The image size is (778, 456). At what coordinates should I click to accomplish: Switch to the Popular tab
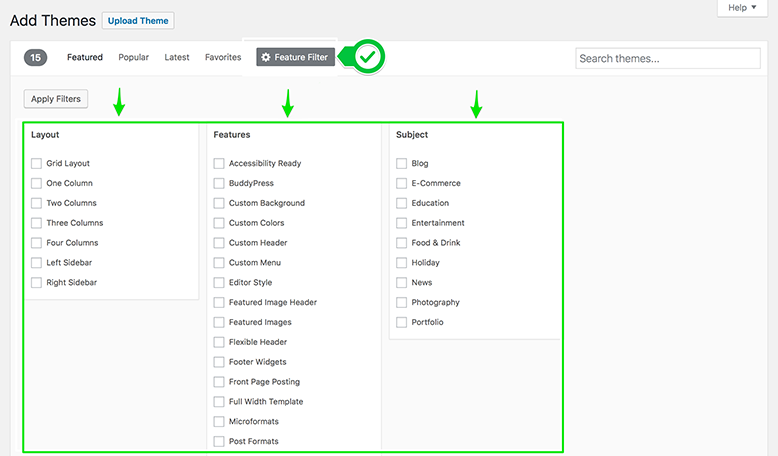pos(133,58)
